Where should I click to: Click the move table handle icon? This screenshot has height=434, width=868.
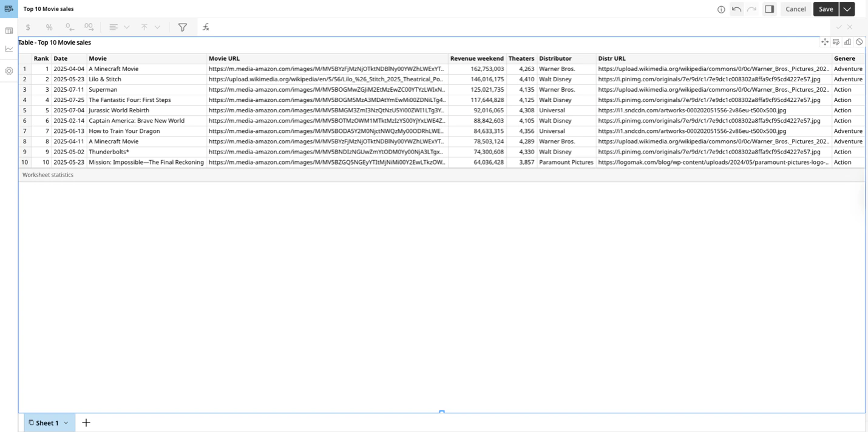824,42
